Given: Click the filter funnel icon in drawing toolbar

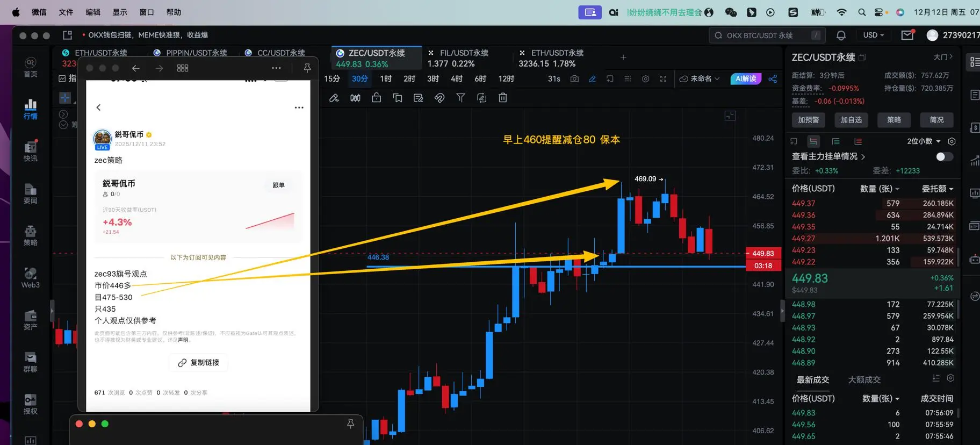Looking at the screenshot, I should (x=460, y=98).
